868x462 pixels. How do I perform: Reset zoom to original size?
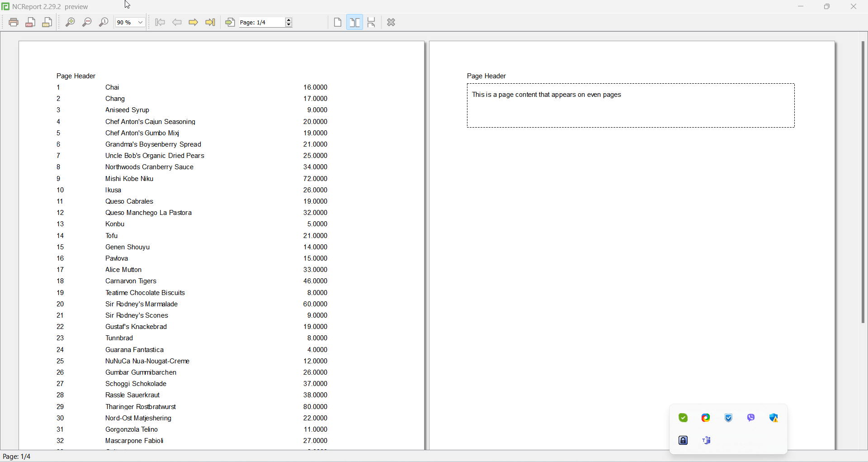click(x=104, y=22)
